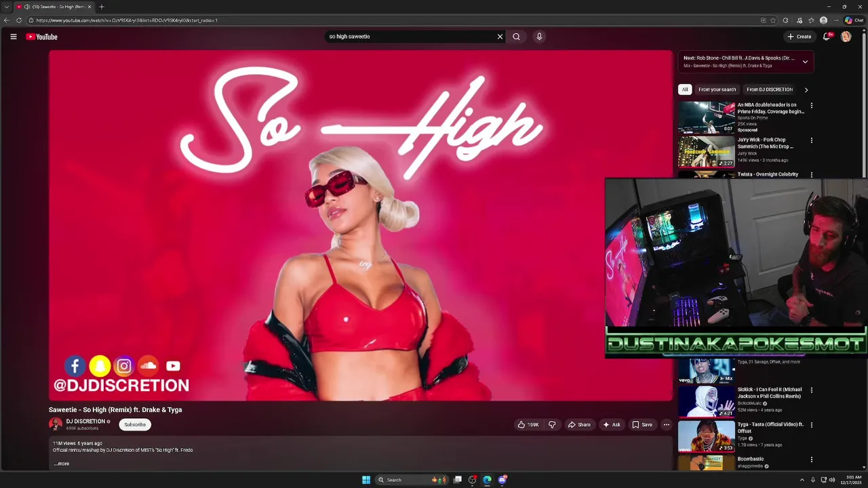This screenshot has width=868, height=488.
Task: Save the video to a playlist
Action: point(642,425)
